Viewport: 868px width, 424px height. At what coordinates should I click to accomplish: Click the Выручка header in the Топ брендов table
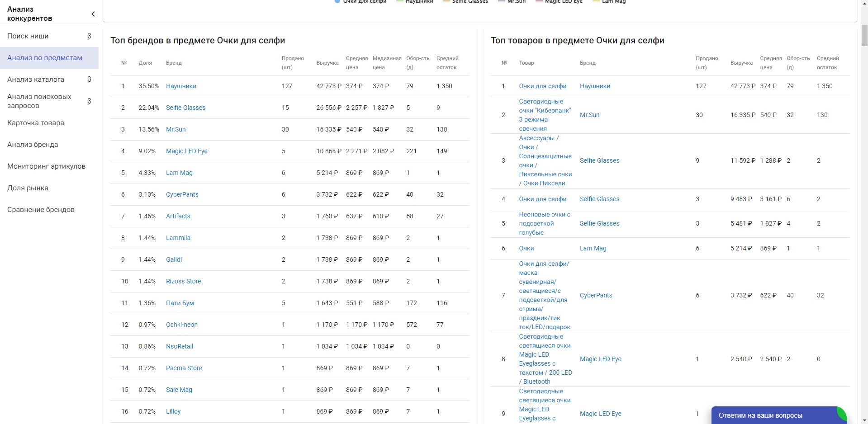point(327,63)
